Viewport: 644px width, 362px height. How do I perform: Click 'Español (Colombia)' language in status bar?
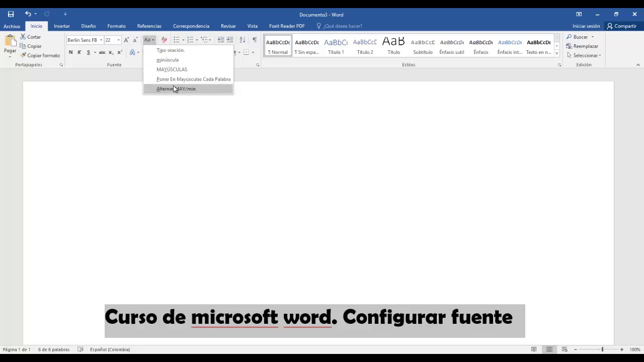click(x=110, y=349)
